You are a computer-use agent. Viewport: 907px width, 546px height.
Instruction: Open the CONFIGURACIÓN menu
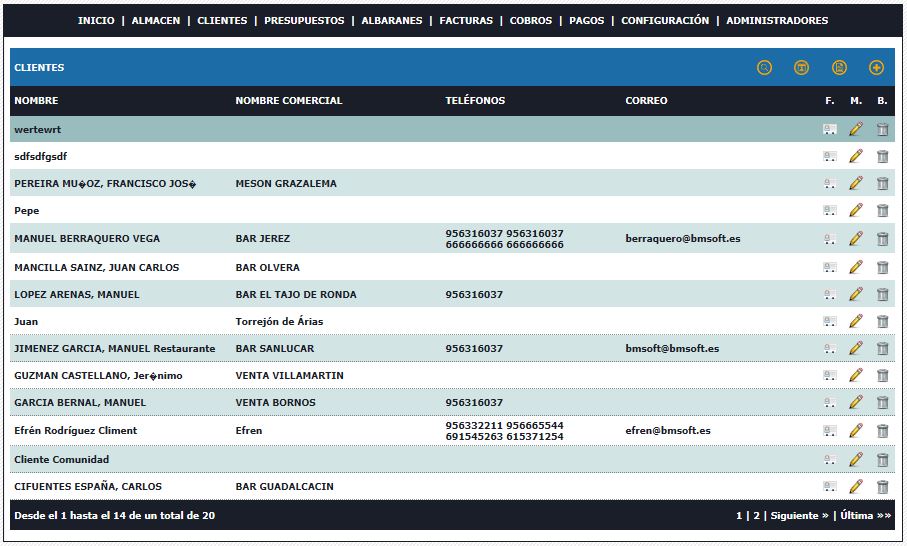coord(665,21)
